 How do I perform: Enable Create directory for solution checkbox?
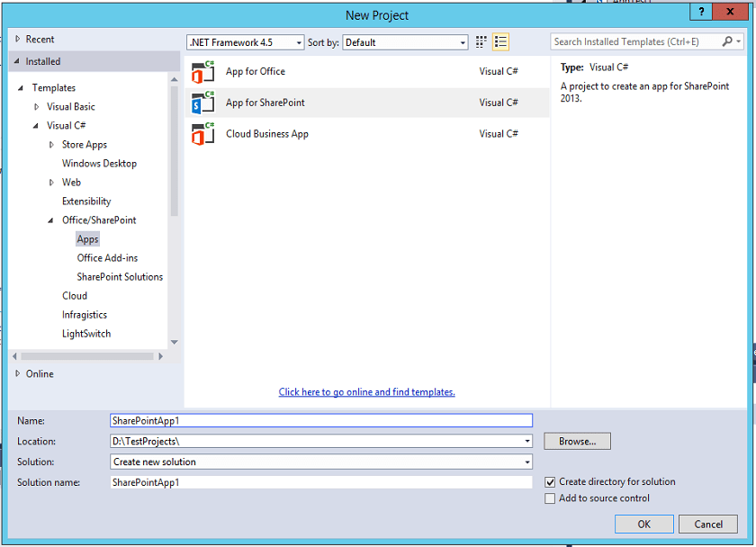click(550, 482)
